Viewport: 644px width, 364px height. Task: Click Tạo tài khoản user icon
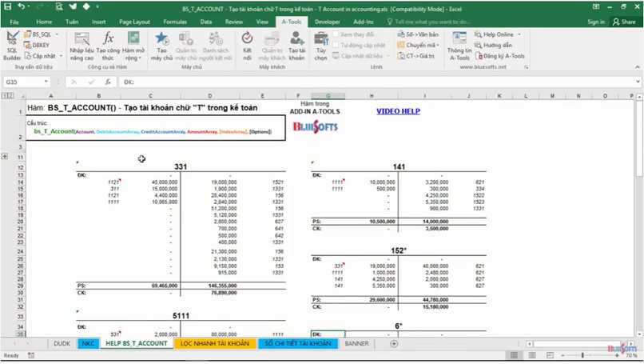[x=296, y=38]
